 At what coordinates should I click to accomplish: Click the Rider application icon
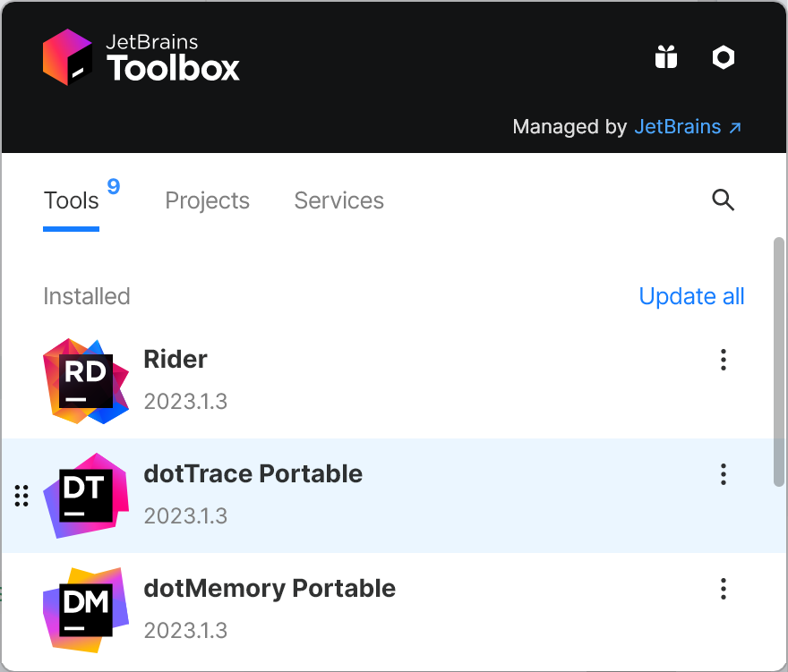(x=86, y=381)
